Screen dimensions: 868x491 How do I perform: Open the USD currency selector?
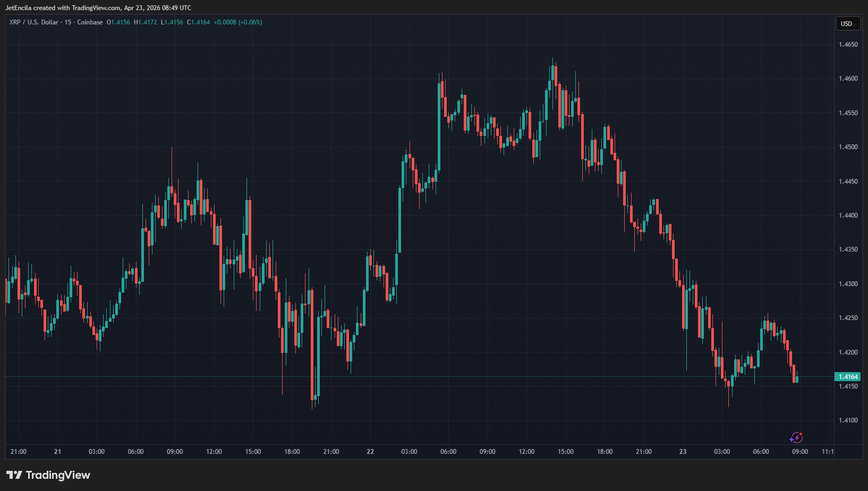pyautogui.click(x=846, y=24)
